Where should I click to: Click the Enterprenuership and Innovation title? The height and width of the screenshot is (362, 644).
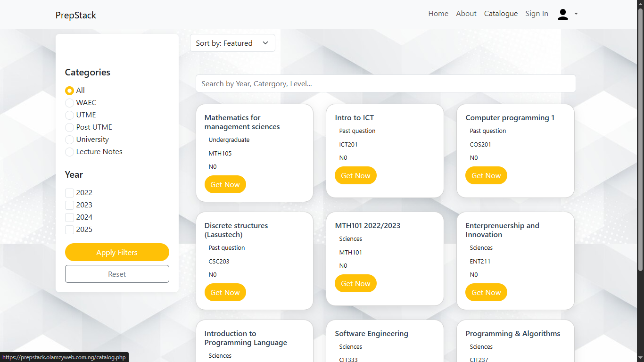pos(503,230)
